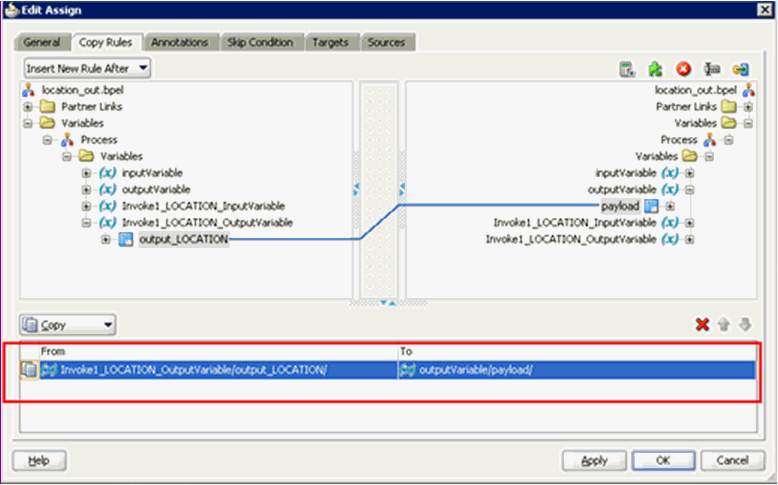The width and height of the screenshot is (778, 485).
Task: Click the To column header
Action: 577,351
